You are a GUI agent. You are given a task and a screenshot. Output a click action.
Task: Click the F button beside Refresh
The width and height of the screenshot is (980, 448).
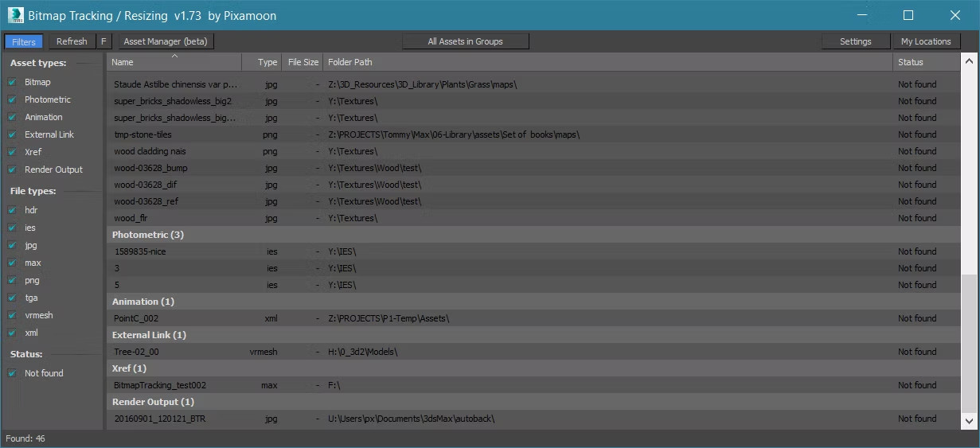(x=103, y=41)
